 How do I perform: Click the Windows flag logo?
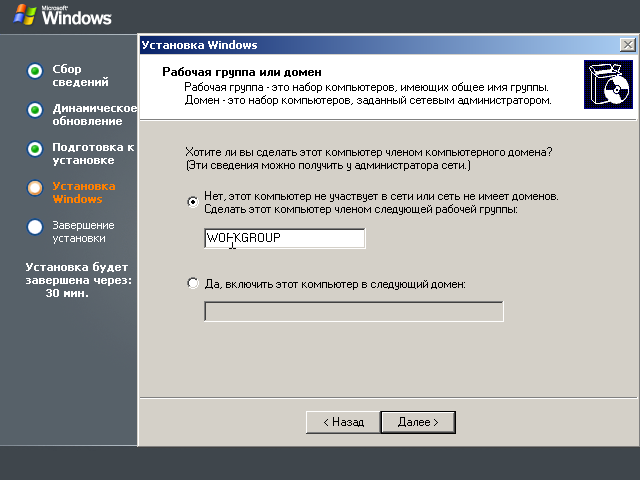pos(24,15)
